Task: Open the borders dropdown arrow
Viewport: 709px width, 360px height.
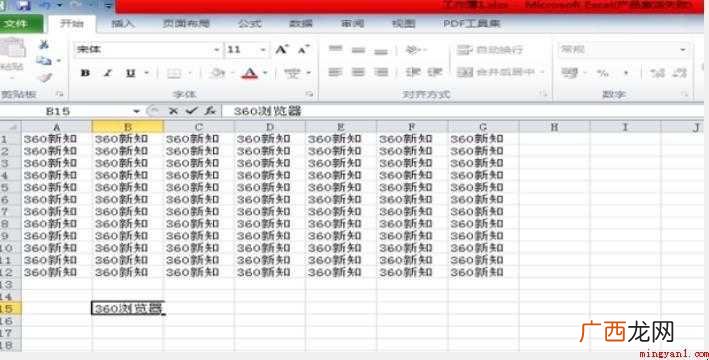Action: 190,73
